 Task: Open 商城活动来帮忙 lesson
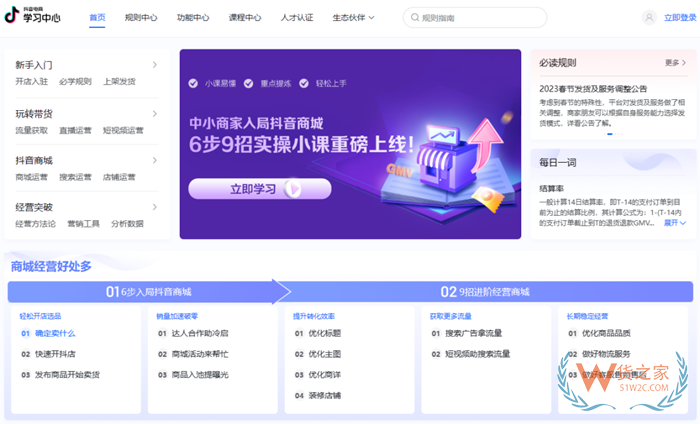point(200,354)
